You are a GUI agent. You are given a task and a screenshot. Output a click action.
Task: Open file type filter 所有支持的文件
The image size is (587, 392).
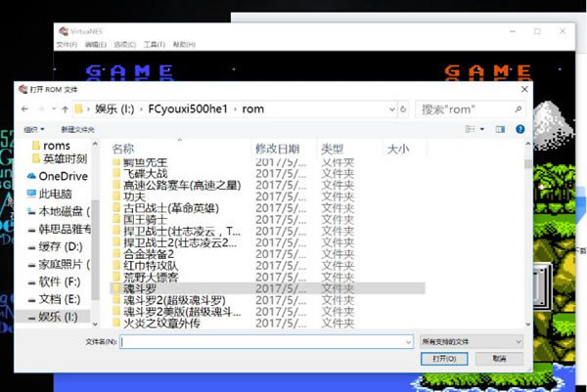click(x=472, y=341)
